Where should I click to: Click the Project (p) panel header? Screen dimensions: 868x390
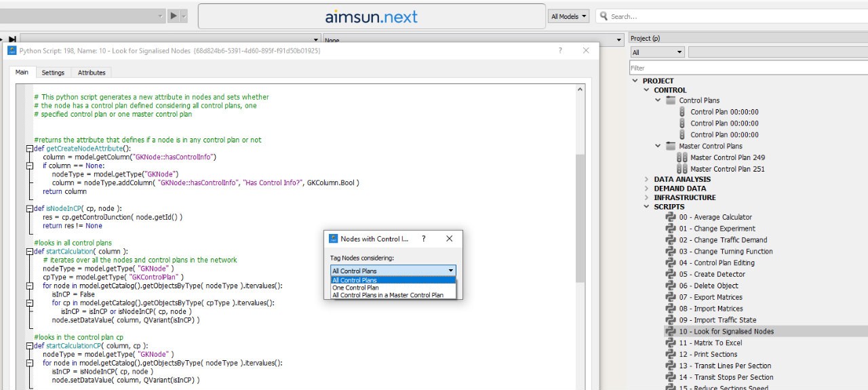pos(749,39)
